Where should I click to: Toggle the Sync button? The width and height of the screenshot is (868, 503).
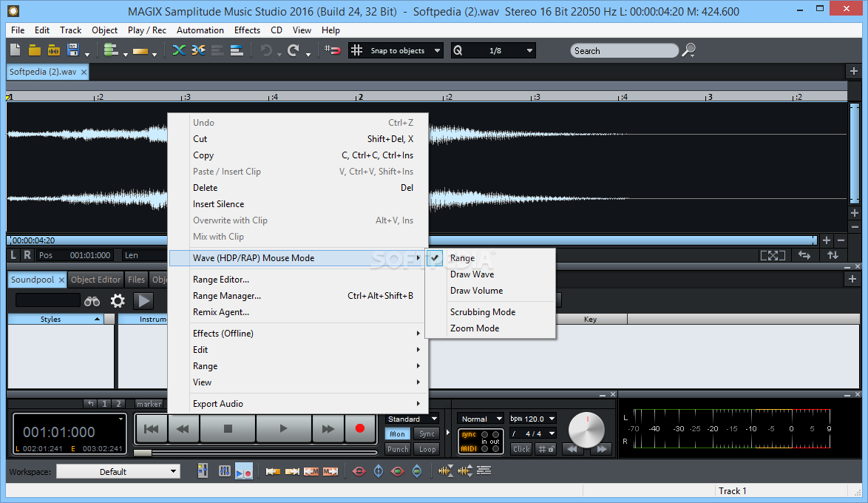427,433
